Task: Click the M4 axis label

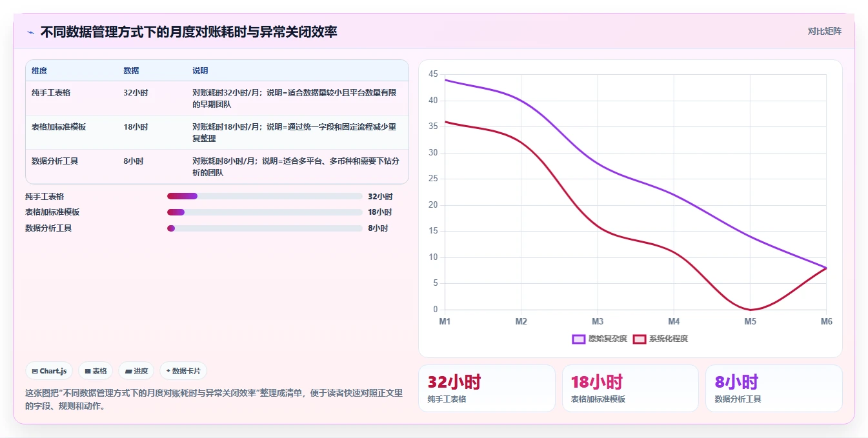Action: point(674,321)
